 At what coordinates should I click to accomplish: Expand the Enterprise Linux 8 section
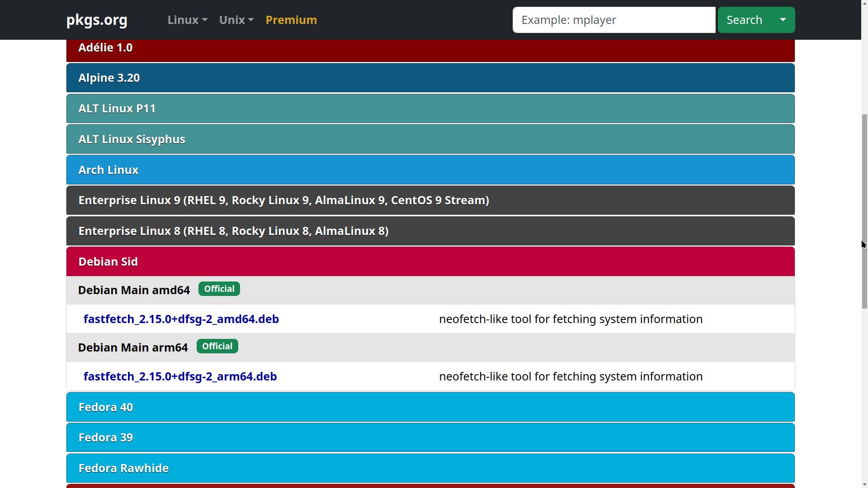tap(430, 231)
